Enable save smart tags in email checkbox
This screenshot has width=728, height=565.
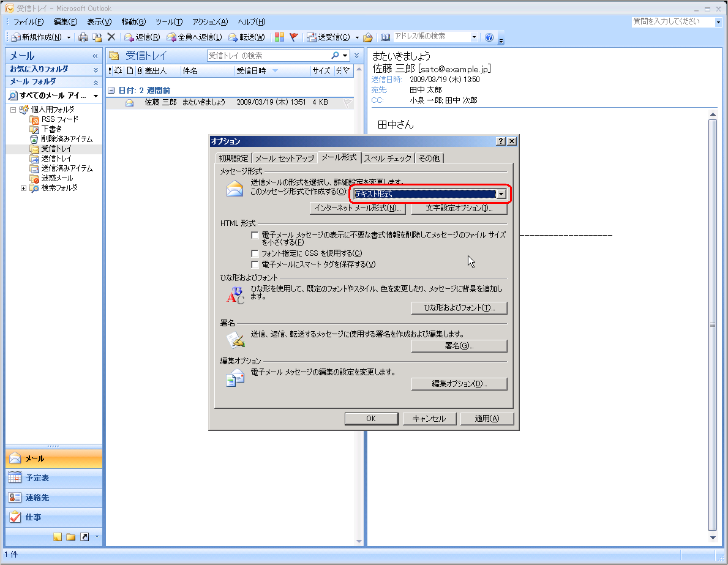point(255,264)
